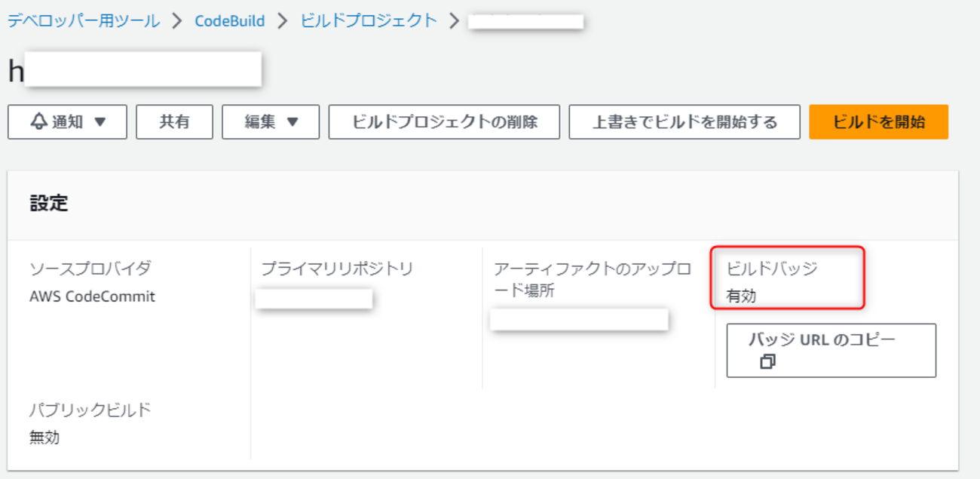The height and width of the screenshot is (479, 980).
Task: Open the redacted プライマリリポジトリ link
Action: pyautogui.click(x=314, y=299)
